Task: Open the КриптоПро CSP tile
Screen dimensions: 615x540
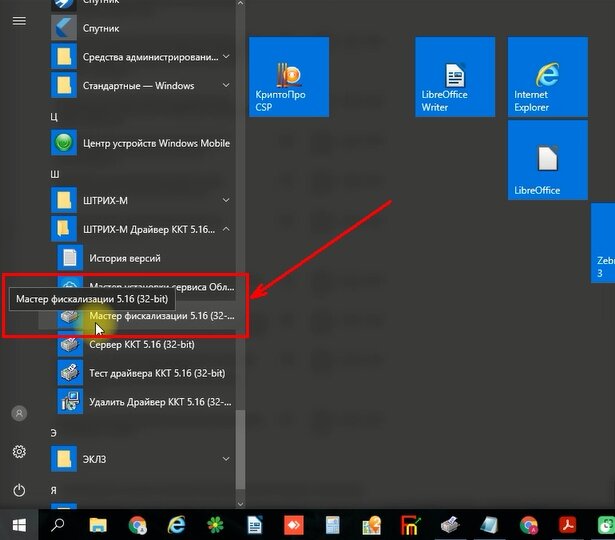Action: [289, 77]
